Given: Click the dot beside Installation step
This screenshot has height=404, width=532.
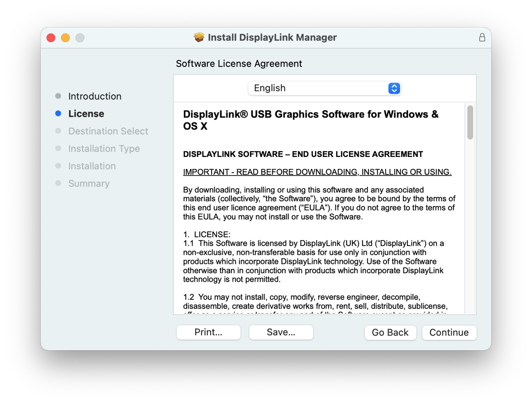Looking at the screenshot, I should pyautogui.click(x=58, y=165).
